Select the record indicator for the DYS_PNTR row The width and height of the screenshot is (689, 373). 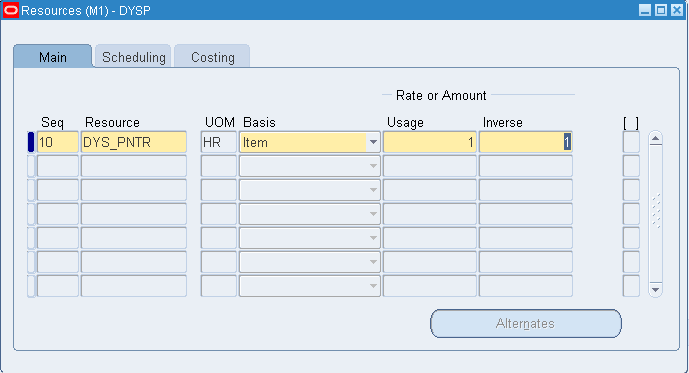click(x=31, y=142)
